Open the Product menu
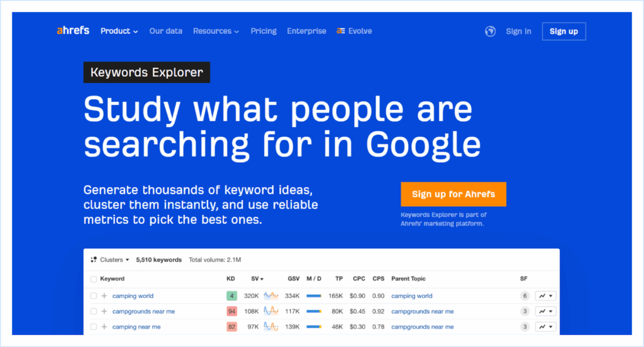 pos(119,31)
